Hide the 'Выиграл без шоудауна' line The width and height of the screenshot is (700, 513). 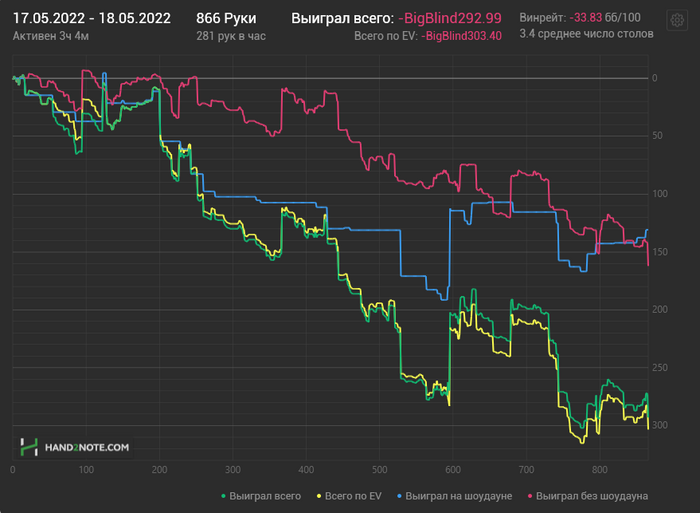592,496
